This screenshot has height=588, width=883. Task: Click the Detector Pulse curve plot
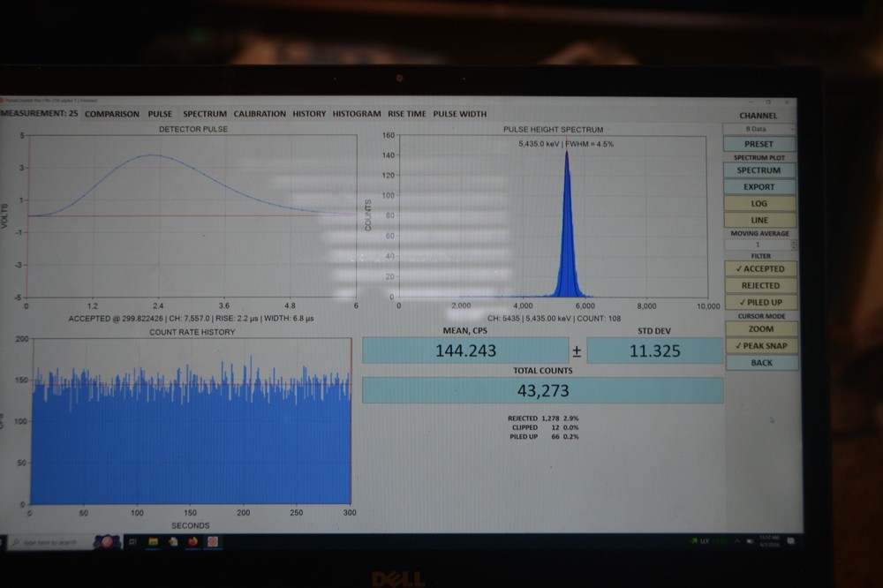[x=192, y=216]
